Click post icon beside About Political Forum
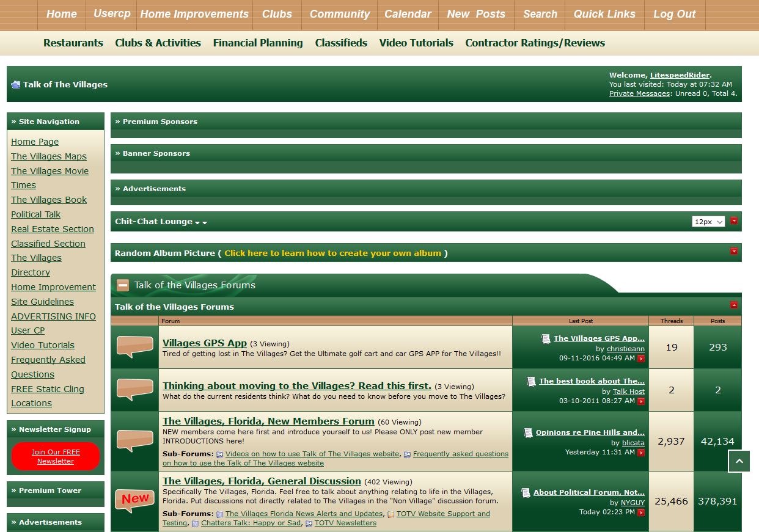Screen dimensions: 759x532 pos(526,492)
